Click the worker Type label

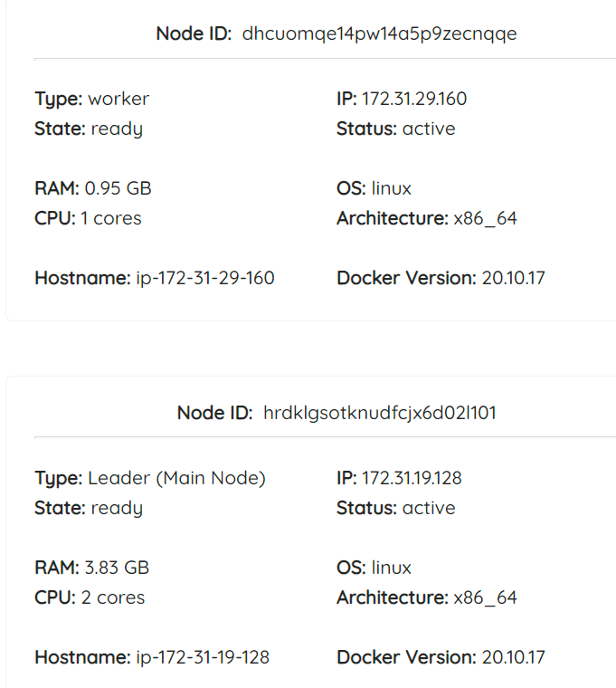coord(59,100)
